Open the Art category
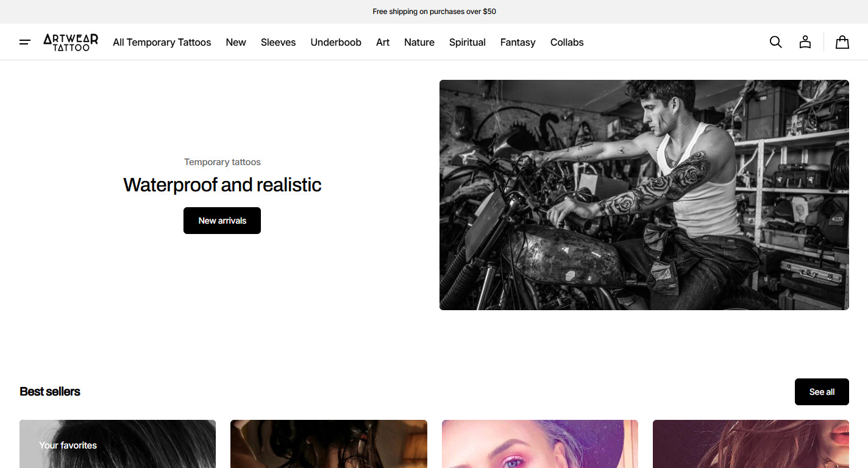Viewport: 868px width, 468px height. [x=383, y=42]
